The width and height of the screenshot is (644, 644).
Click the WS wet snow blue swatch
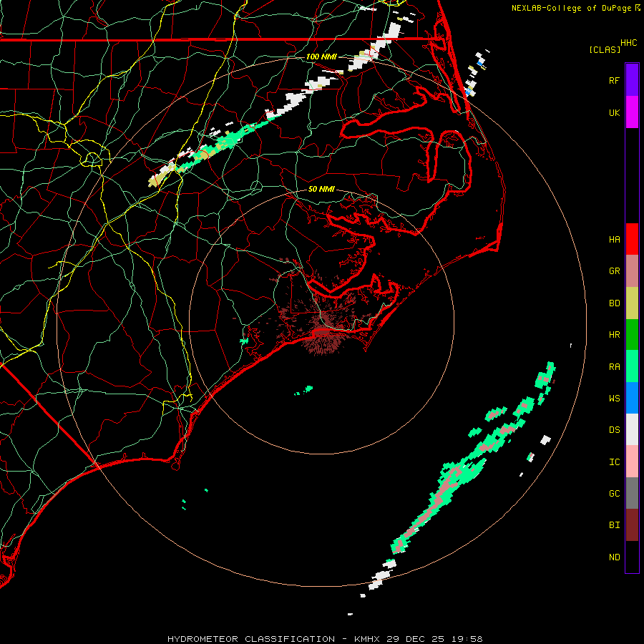pos(632,398)
